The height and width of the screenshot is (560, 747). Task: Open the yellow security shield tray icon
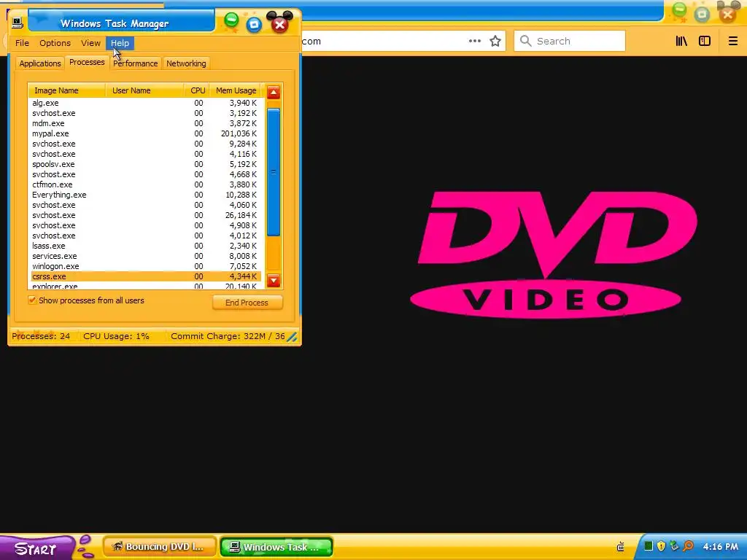point(661,546)
